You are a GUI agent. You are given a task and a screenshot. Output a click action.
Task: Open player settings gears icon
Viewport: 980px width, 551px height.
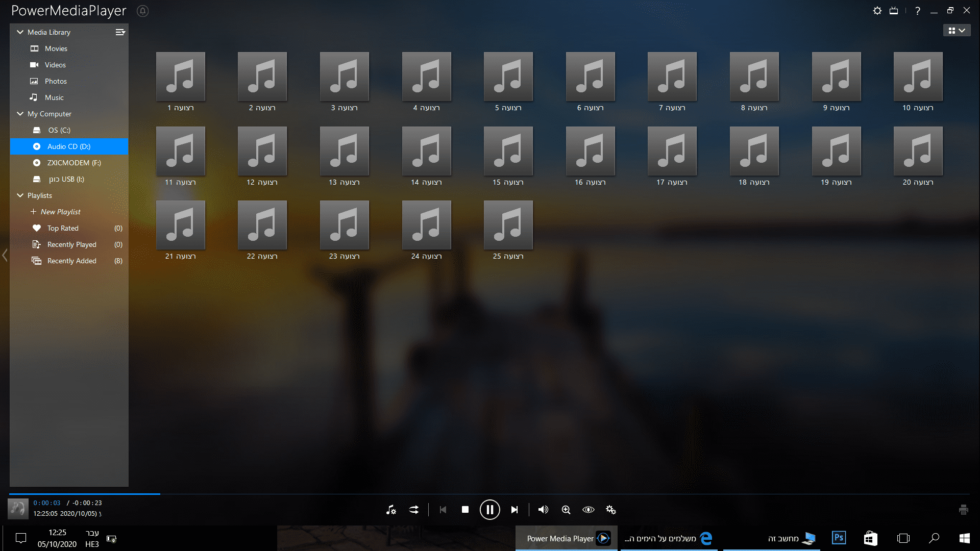(x=611, y=510)
